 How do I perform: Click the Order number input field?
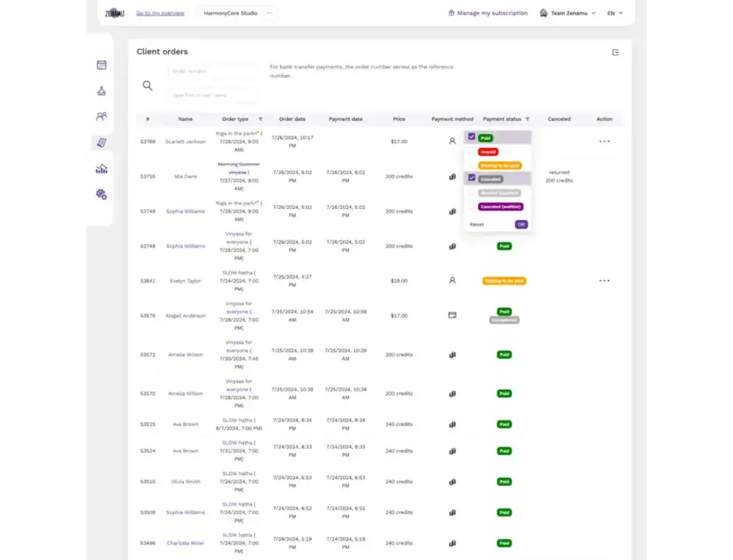pyautogui.click(x=212, y=71)
